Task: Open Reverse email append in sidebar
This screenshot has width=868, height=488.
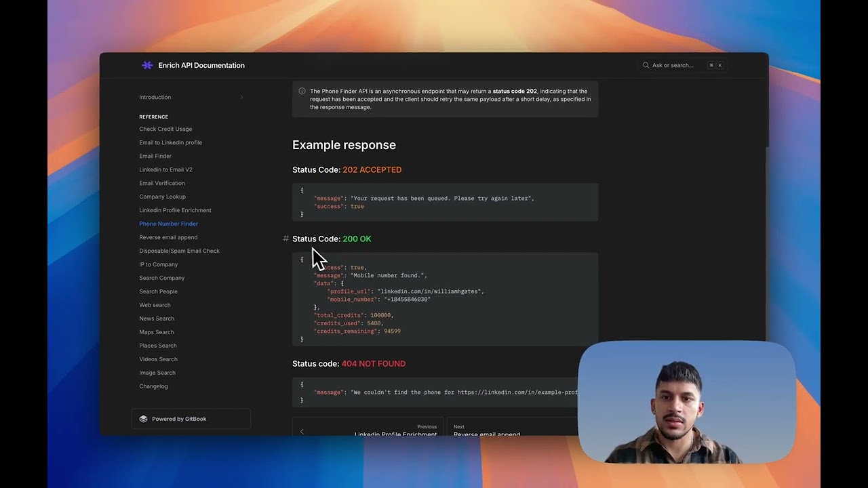Action: (x=168, y=237)
